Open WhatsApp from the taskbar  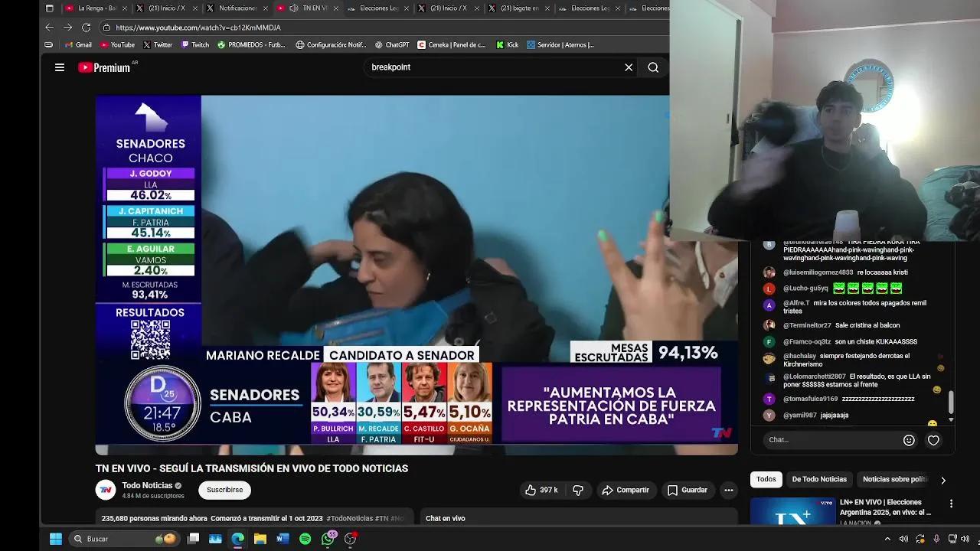click(328, 539)
